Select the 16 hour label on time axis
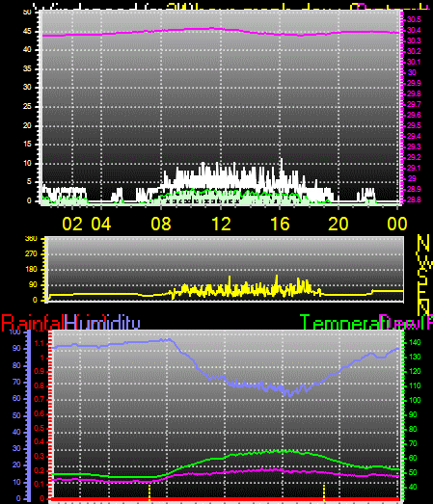 [x=280, y=224]
